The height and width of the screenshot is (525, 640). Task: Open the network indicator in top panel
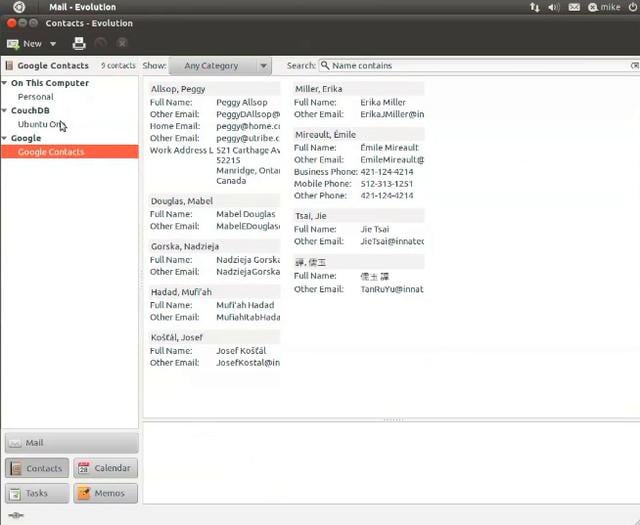[534, 7]
